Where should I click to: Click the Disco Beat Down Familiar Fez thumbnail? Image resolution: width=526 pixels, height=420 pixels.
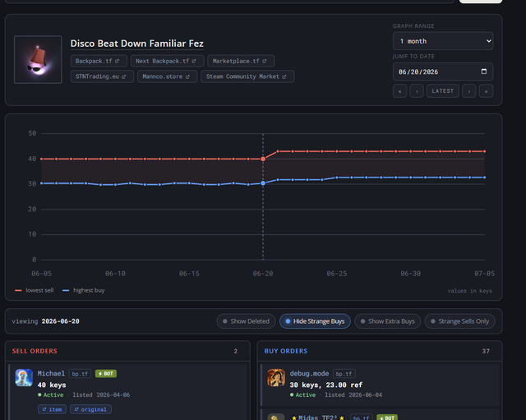38,60
